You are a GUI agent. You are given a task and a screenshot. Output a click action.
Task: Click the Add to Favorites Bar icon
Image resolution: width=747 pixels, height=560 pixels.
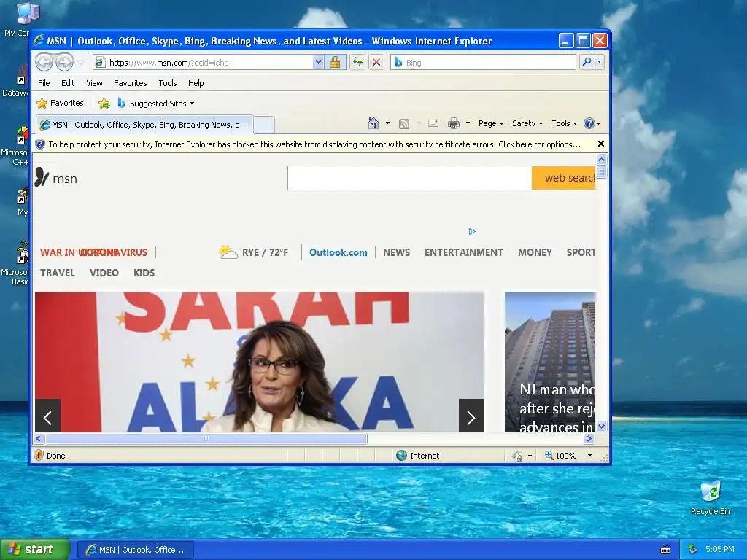point(104,103)
